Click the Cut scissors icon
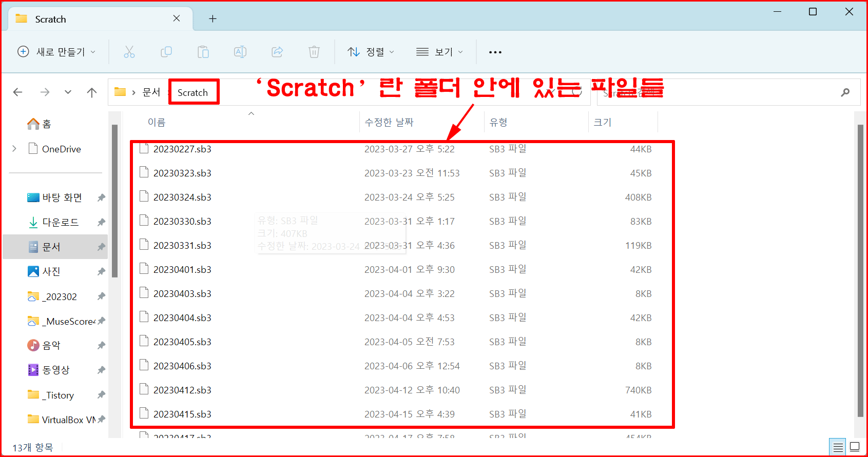Screen dimensions: 868x457 click(129, 52)
